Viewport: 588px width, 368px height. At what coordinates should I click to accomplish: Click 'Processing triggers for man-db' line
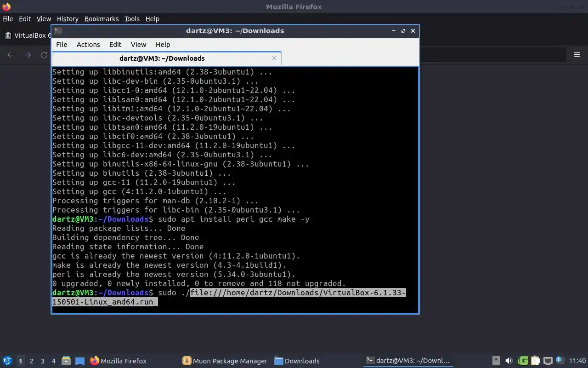click(x=155, y=201)
